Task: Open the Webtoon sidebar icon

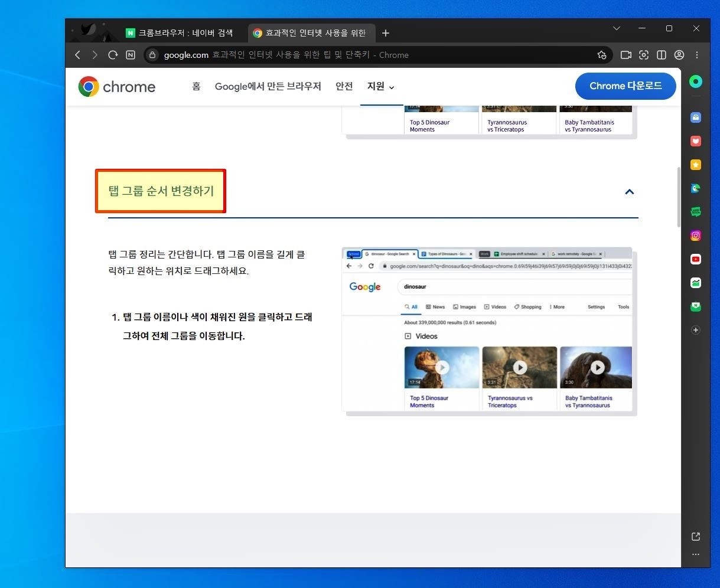Action: coord(696,212)
